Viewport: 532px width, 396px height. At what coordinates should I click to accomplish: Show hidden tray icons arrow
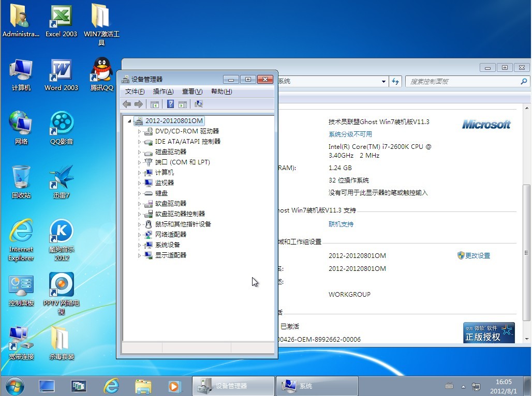click(463, 387)
